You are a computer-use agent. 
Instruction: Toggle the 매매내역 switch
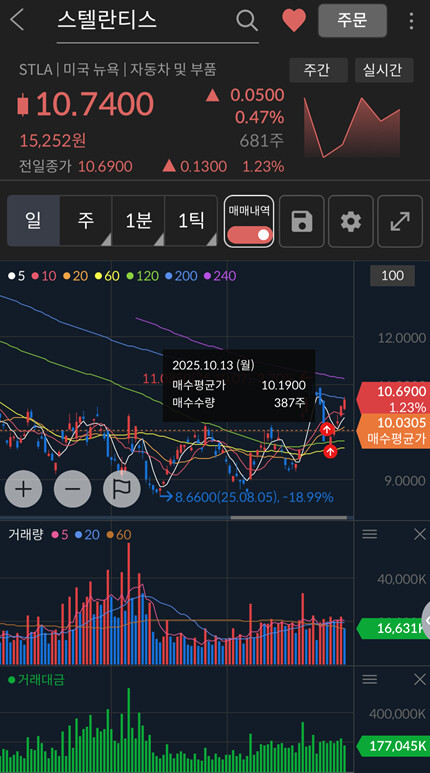250,235
